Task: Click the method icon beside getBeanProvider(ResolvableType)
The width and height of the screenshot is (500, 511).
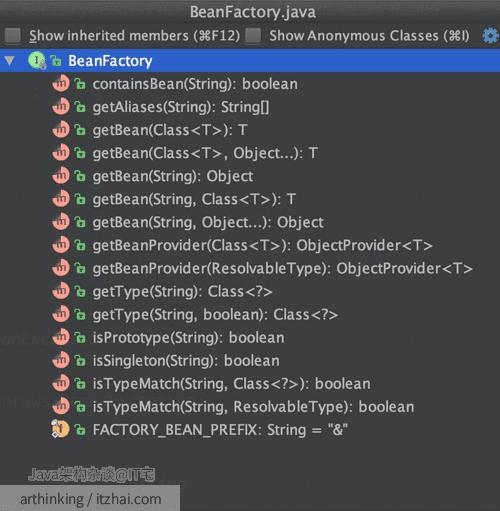Action: tap(61, 268)
